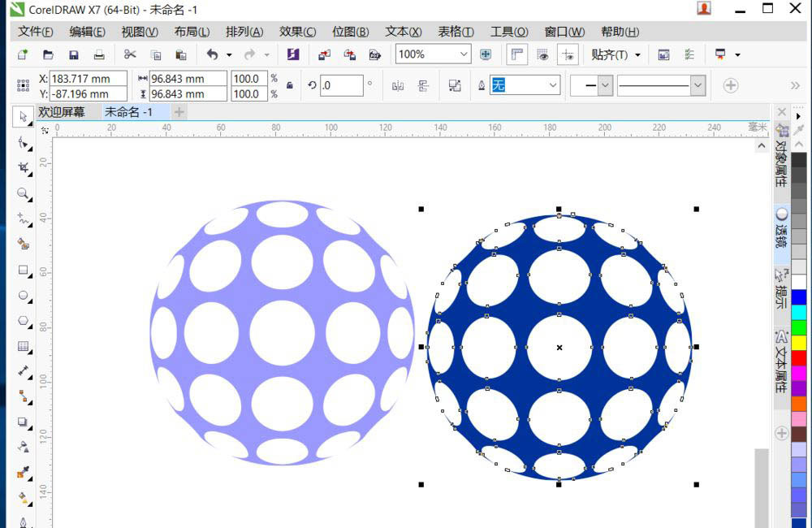This screenshot has height=528, width=812.
Task: Add new document tab with plus
Action: (x=179, y=112)
